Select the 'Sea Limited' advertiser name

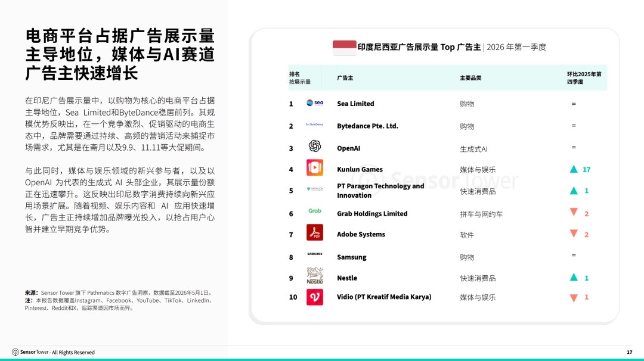[355, 104]
